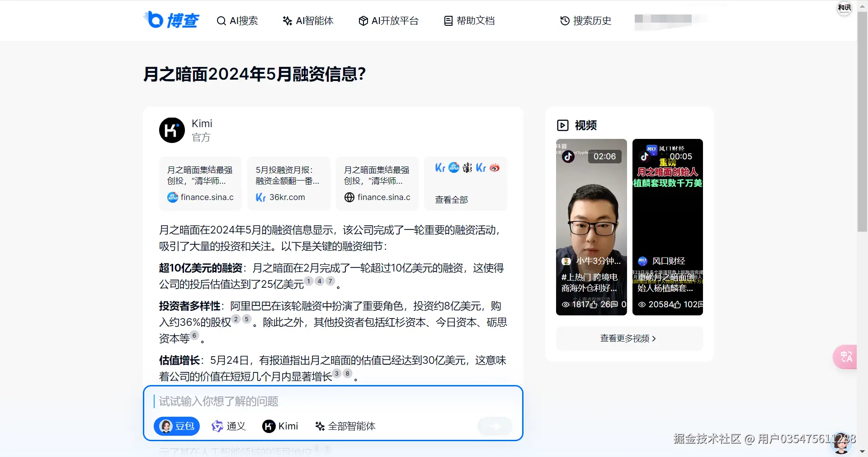The height and width of the screenshot is (457, 868).
Task: Click the scrollbar down arrow
Action: tap(862, 452)
